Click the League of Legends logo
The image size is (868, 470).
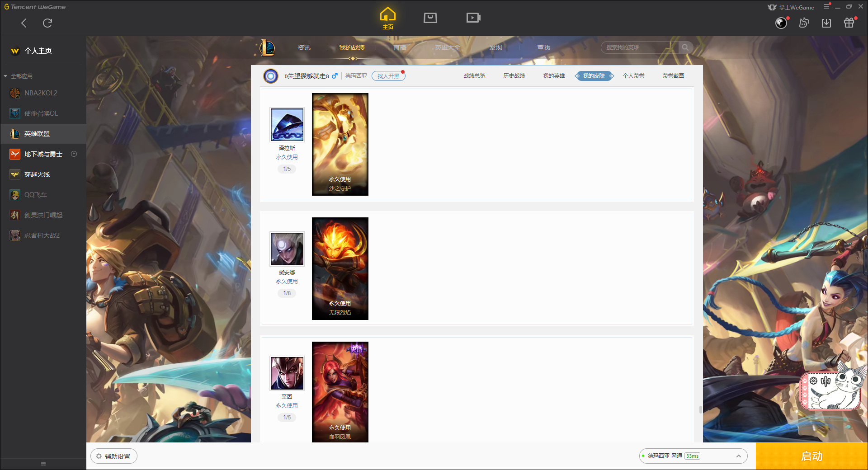pyautogui.click(x=267, y=47)
